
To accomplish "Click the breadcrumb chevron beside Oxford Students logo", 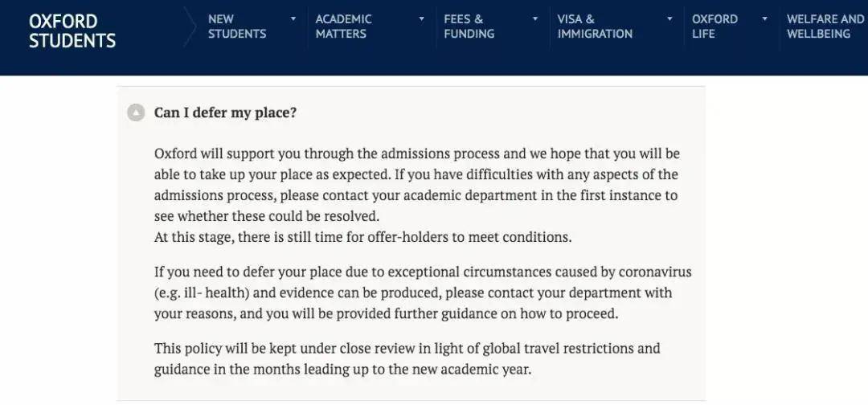I will tap(190, 26).
